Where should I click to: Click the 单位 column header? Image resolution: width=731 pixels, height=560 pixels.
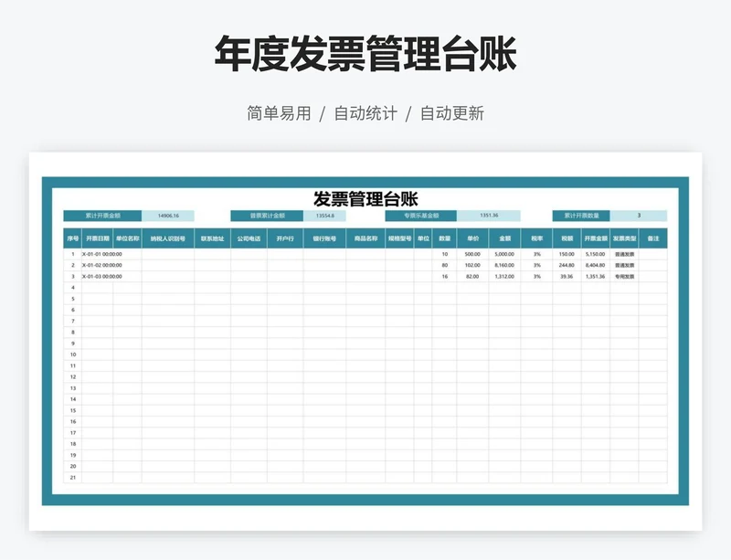(423, 238)
